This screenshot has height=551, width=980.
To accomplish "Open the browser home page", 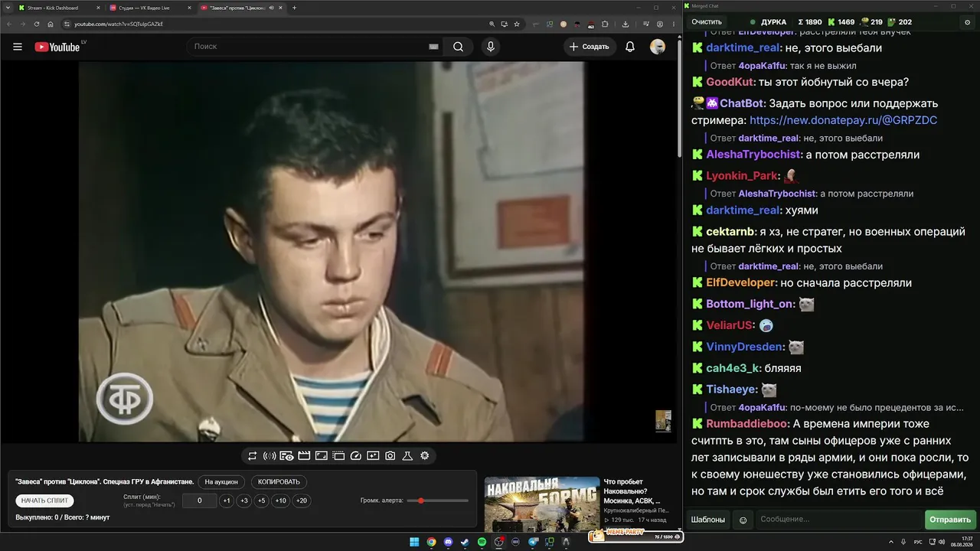I will [x=51, y=24].
